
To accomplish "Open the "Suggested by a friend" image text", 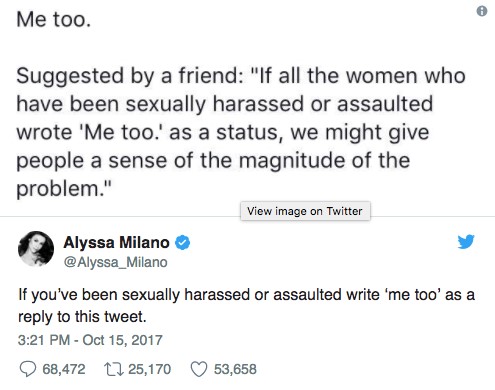I will coord(130,76).
